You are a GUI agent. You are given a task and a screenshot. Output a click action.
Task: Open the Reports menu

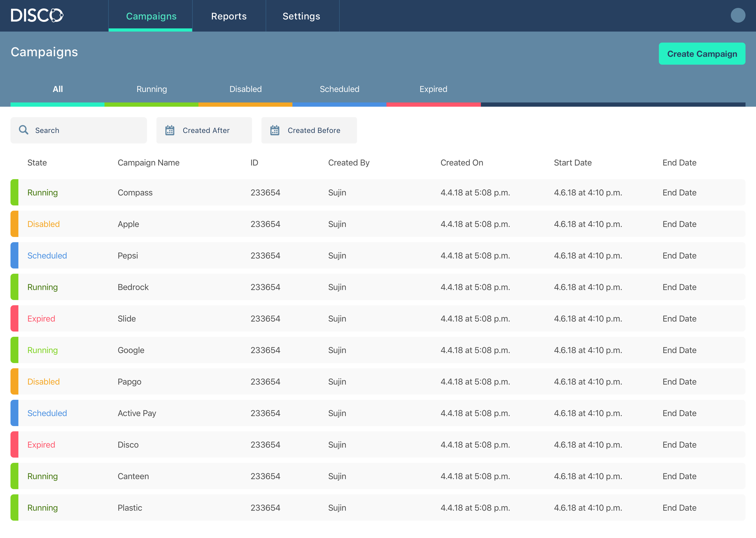pyautogui.click(x=229, y=16)
